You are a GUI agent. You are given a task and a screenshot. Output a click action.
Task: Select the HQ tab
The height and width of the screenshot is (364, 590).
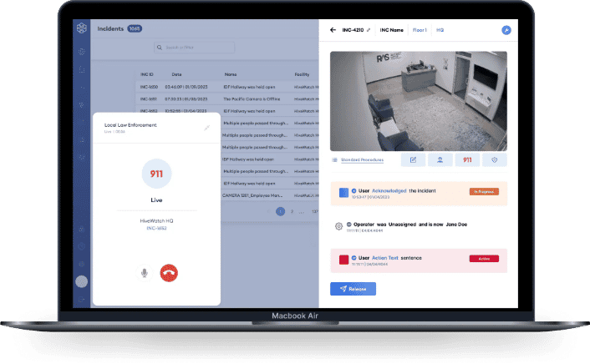point(440,30)
